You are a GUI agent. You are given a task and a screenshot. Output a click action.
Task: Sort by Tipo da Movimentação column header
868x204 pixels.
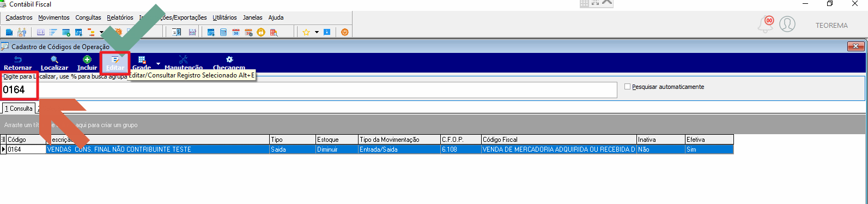[399, 140]
